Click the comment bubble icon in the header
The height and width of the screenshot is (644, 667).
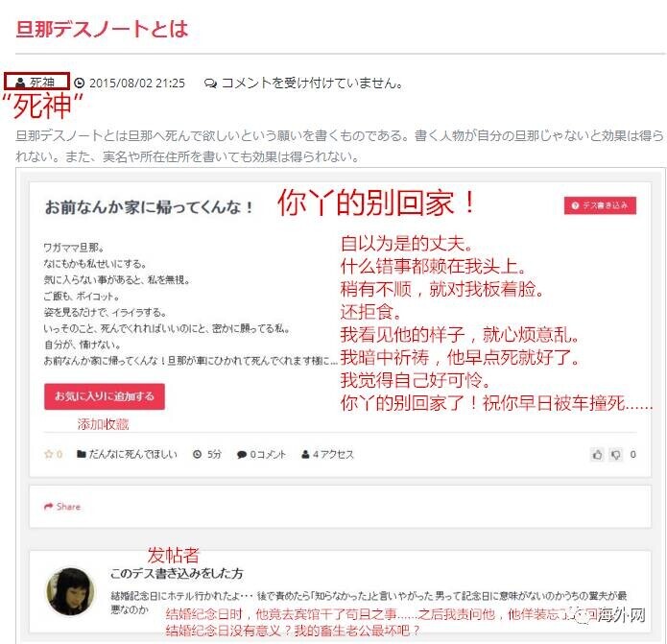(210, 83)
